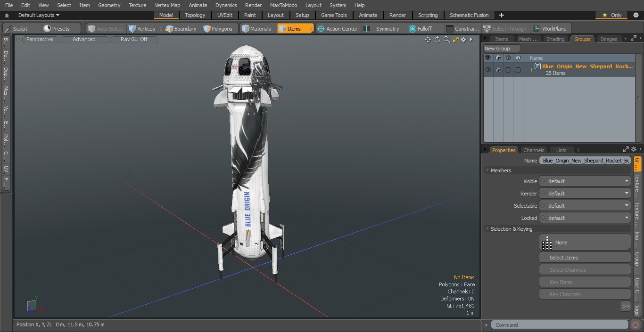Open the Lists tab
The width and height of the screenshot is (644, 332).
pyautogui.click(x=561, y=150)
